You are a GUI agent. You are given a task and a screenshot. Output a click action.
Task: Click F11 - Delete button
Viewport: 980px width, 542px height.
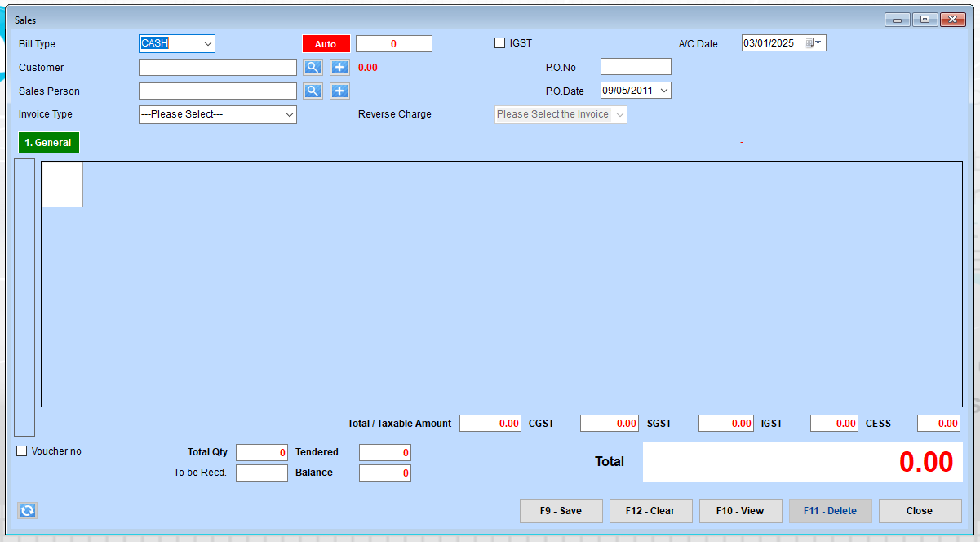tap(830, 511)
